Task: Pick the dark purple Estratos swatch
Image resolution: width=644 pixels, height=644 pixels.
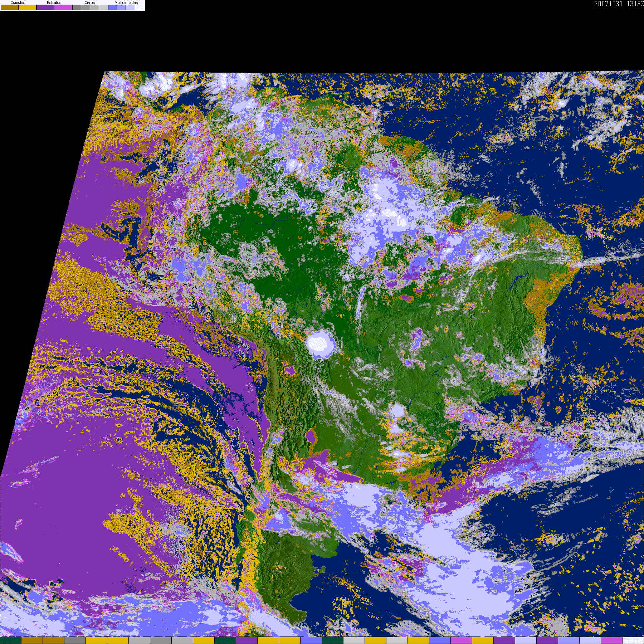Action: [x=45, y=7]
